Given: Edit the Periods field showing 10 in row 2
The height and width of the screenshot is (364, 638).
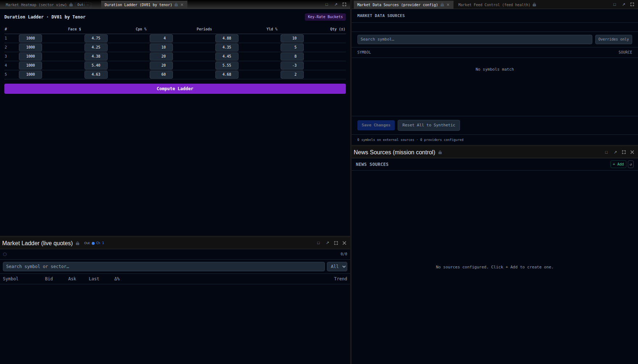Looking at the screenshot, I should (x=161, y=47).
